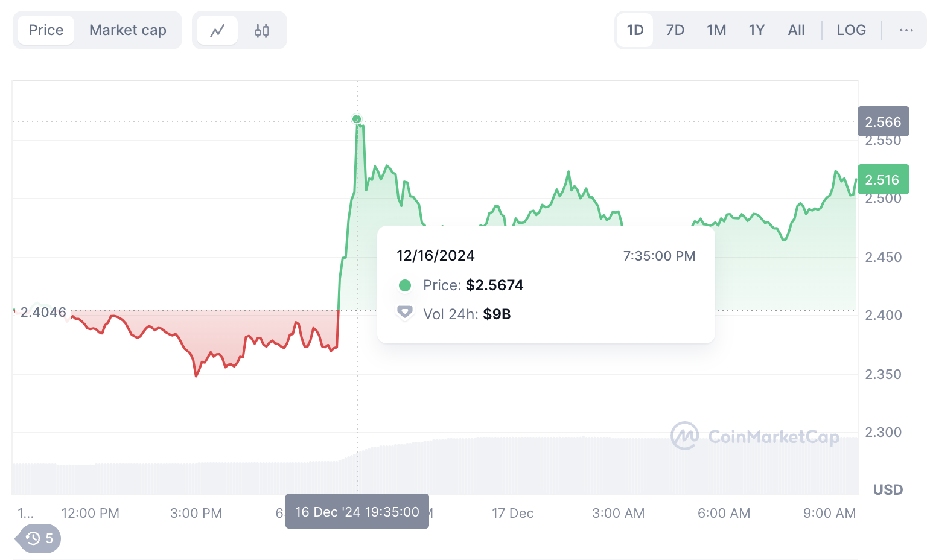
Task: Show All time price history
Action: point(796,30)
